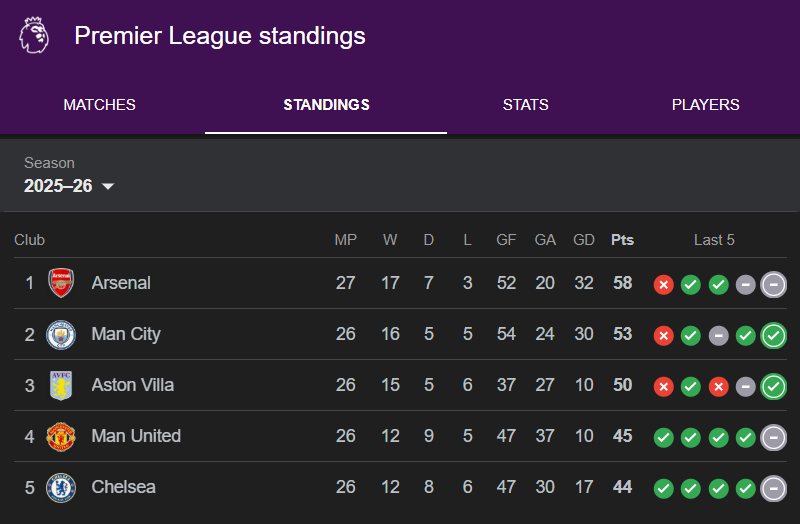Viewport: 800px width, 524px height.
Task: Click the Pts column header
Action: [x=622, y=240]
